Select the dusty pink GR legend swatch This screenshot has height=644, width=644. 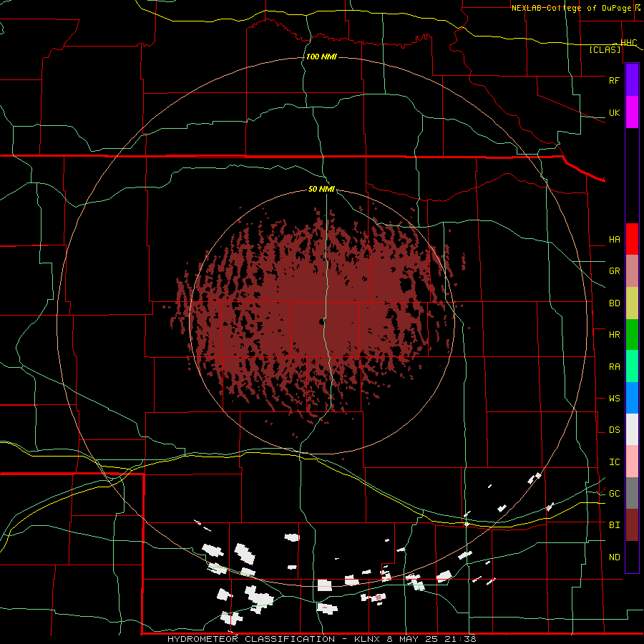tap(632, 271)
